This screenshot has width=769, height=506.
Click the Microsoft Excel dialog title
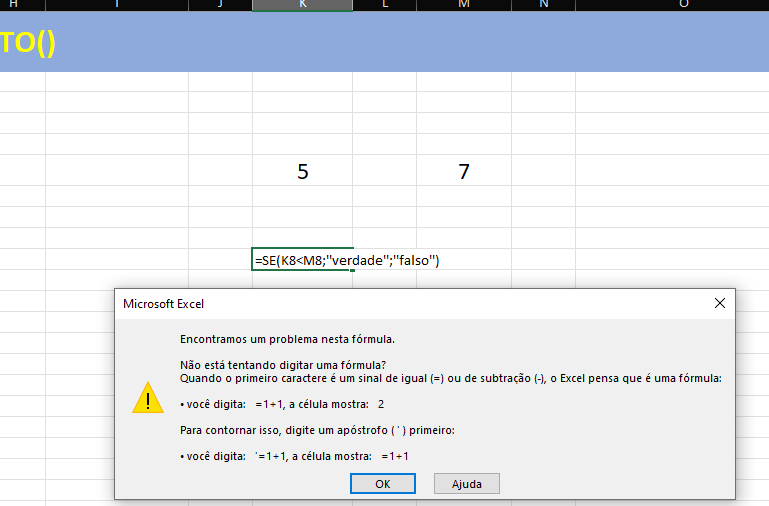[163, 304]
